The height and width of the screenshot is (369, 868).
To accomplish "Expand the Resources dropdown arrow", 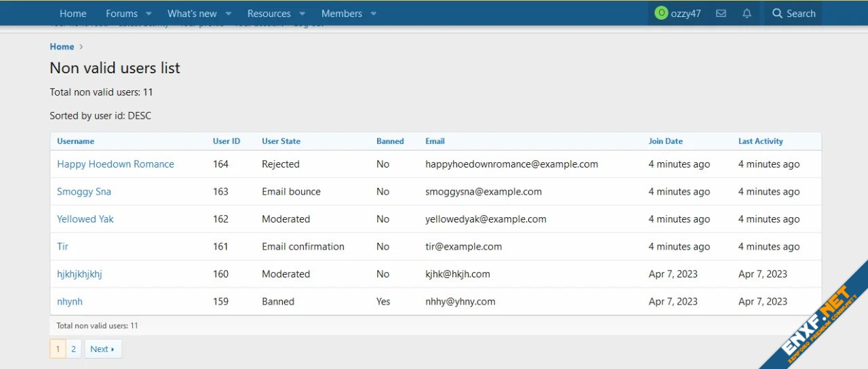I will (x=302, y=14).
